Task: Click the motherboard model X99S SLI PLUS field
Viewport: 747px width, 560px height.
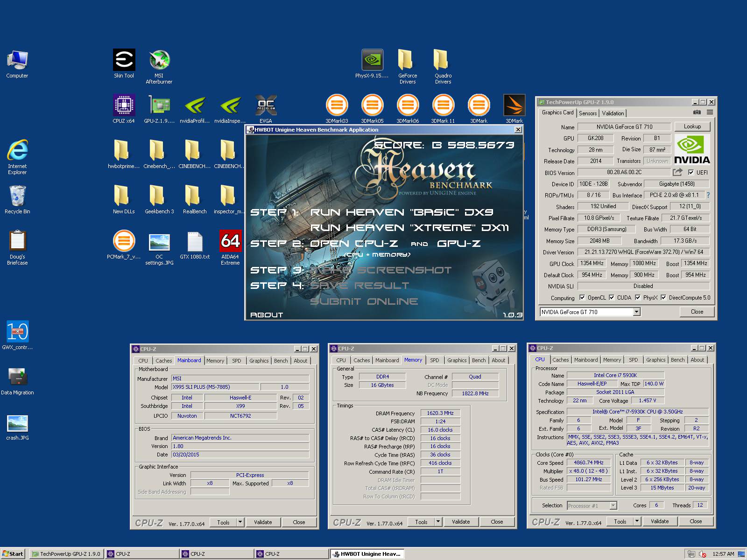Action: click(215, 387)
